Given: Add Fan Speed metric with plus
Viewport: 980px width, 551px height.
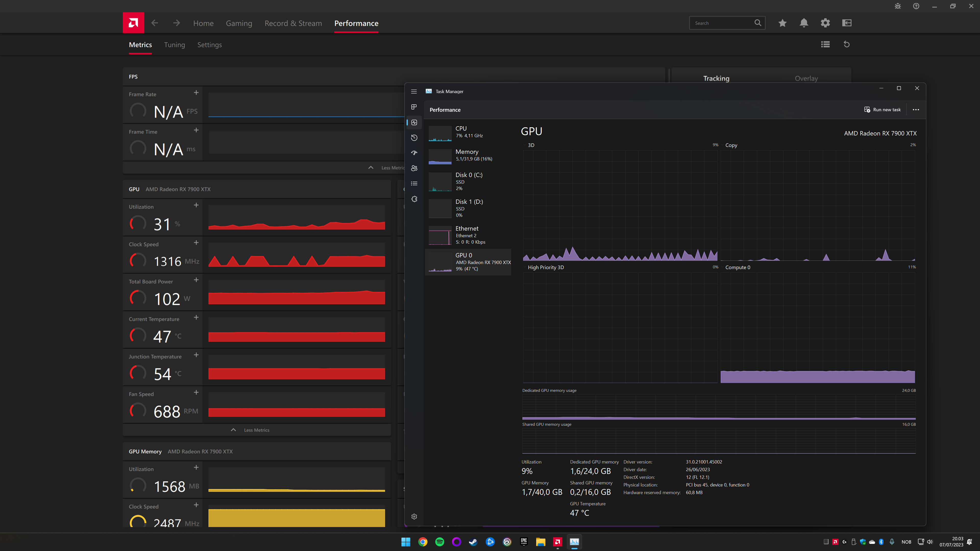Looking at the screenshot, I should pos(196,392).
